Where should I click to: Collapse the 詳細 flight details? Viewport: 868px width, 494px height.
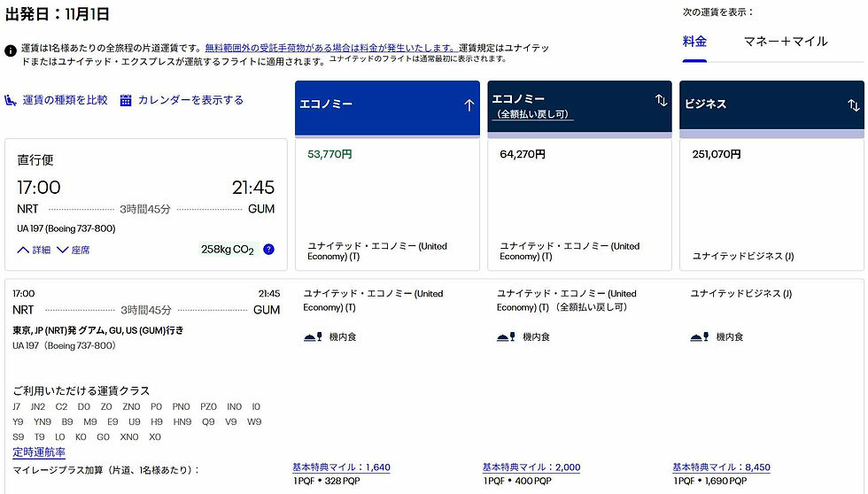point(34,250)
